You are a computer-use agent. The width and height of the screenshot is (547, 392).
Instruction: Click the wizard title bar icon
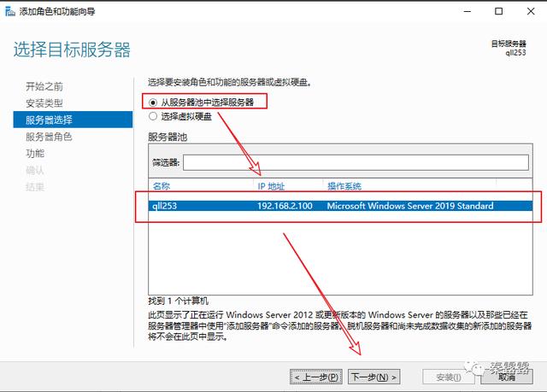(9, 11)
